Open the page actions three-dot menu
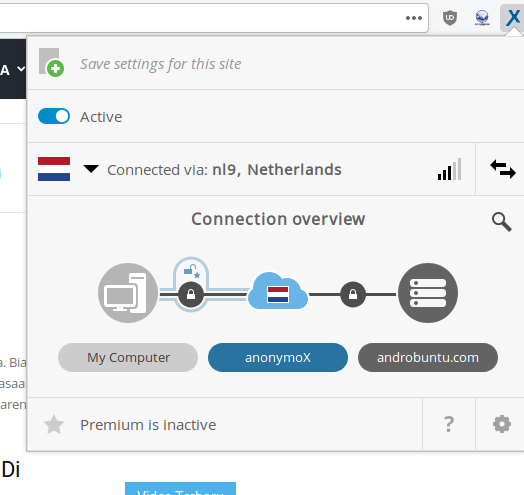 pos(414,18)
